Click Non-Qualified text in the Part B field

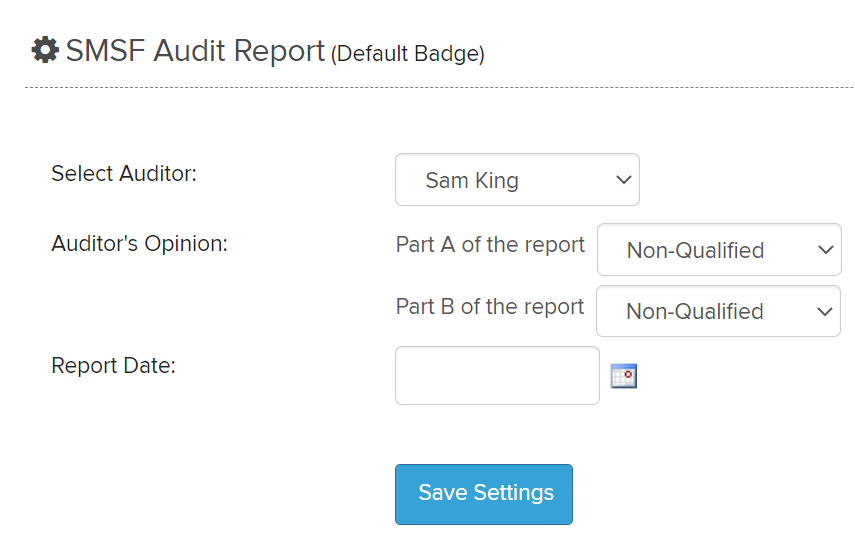[694, 313]
